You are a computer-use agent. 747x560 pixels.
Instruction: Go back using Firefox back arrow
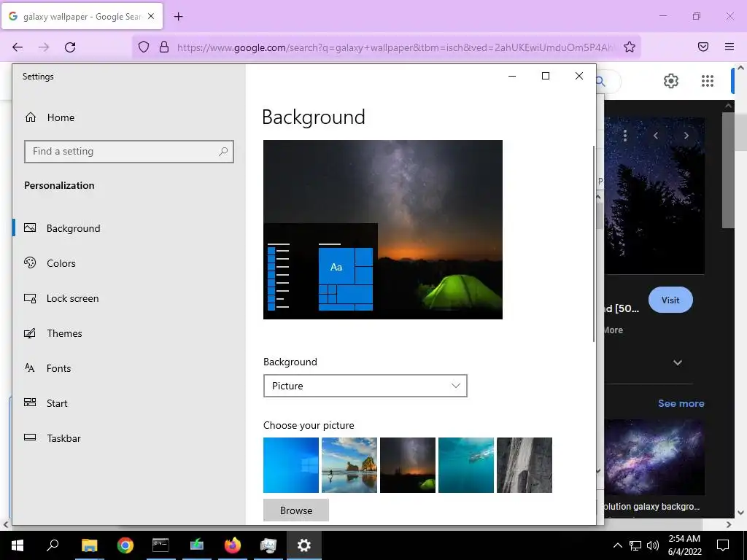pyautogui.click(x=18, y=47)
